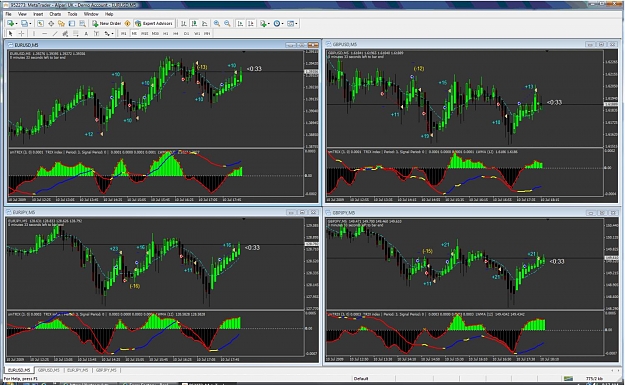Toggle chart auto scroll icon
Image resolution: width=625 pixels, height=385 pixels.
pos(240,24)
